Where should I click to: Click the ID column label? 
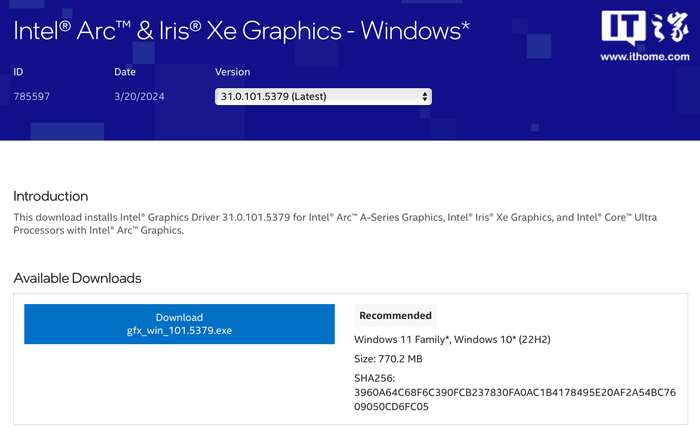click(18, 72)
